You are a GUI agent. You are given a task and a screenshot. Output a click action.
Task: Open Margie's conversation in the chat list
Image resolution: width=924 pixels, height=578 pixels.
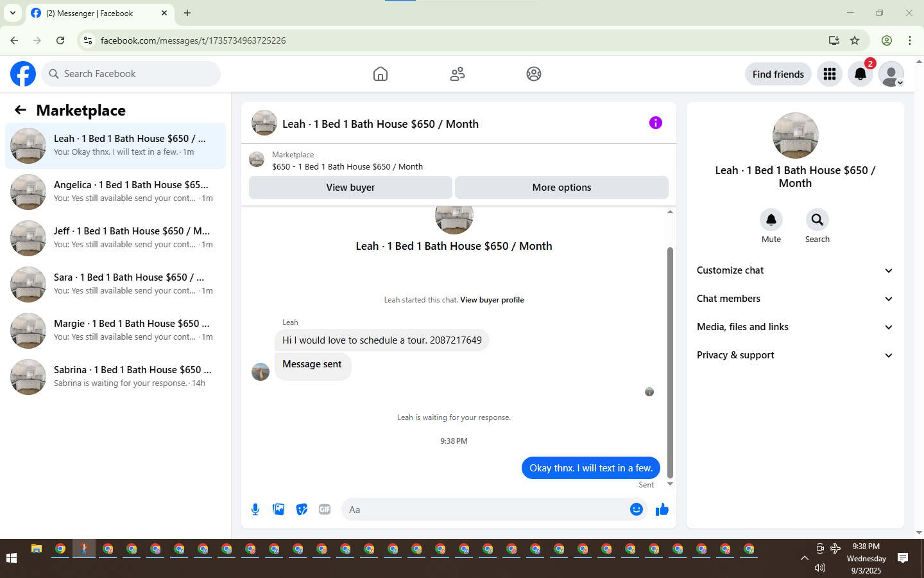(116, 331)
